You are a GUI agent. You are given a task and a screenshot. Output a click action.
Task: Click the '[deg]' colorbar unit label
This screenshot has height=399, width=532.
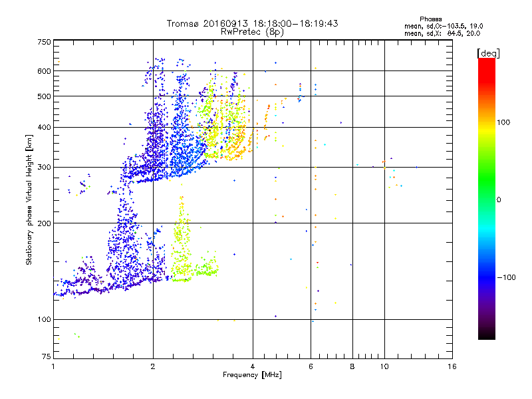tap(488, 53)
